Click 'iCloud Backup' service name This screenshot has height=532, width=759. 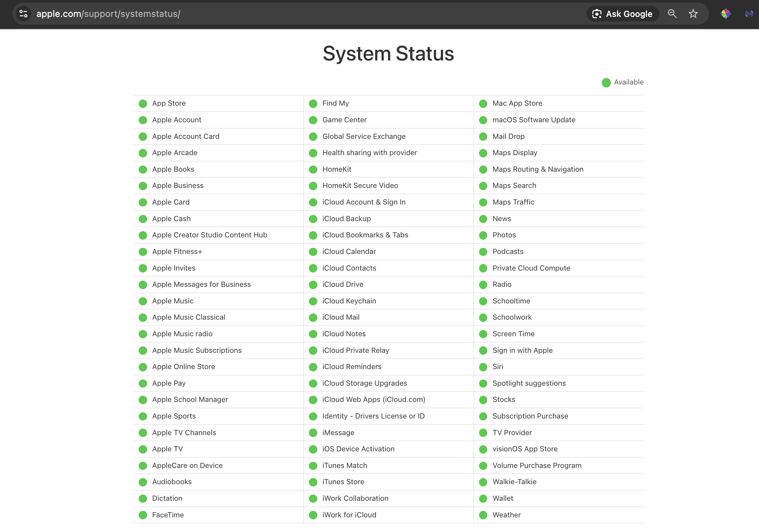tap(347, 219)
